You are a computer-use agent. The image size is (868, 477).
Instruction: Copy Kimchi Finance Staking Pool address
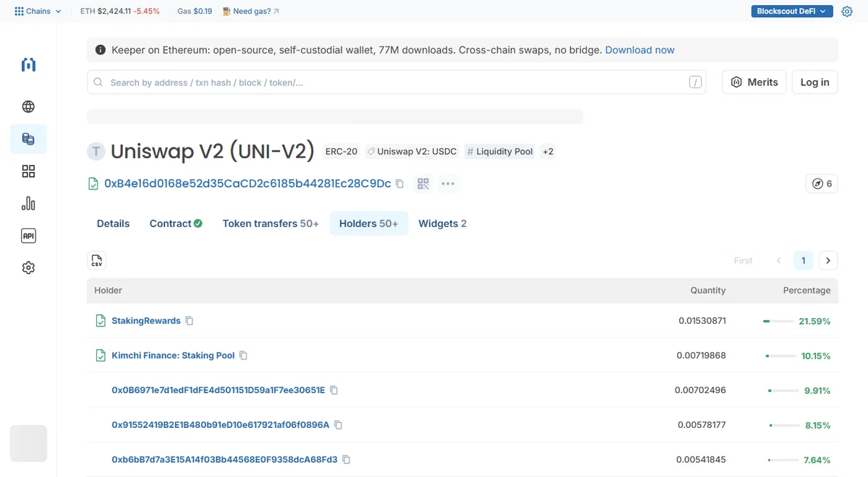pos(244,356)
